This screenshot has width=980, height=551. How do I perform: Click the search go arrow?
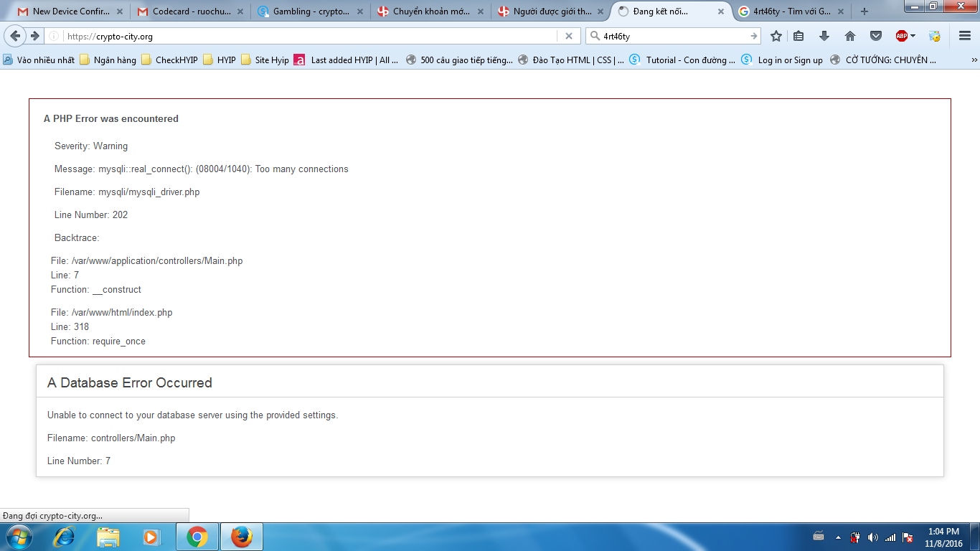click(754, 36)
